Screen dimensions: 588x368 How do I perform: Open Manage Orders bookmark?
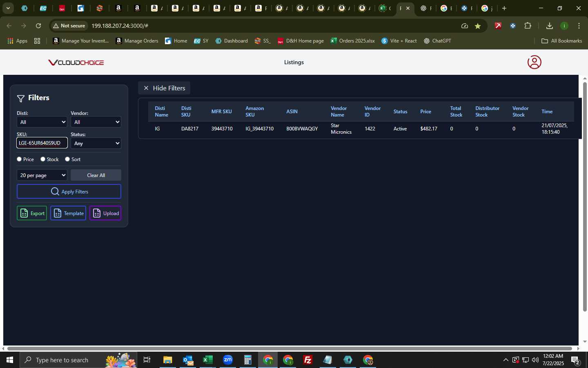point(137,41)
